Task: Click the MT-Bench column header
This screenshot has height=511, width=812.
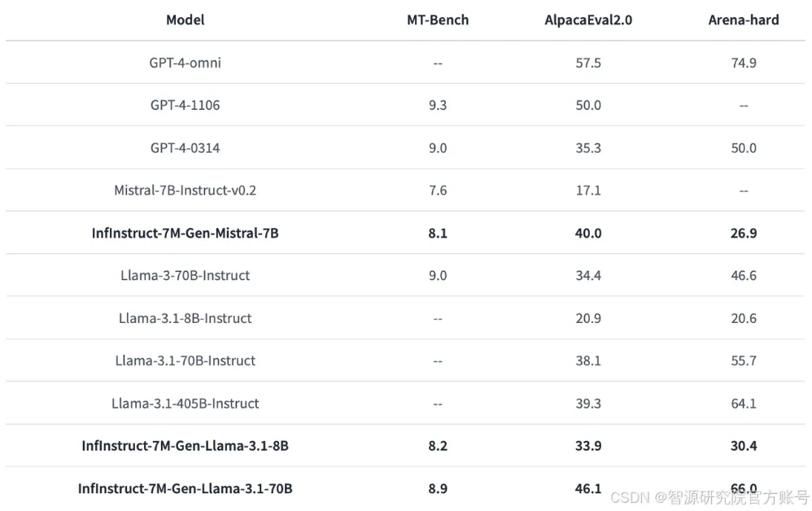Action: point(438,20)
